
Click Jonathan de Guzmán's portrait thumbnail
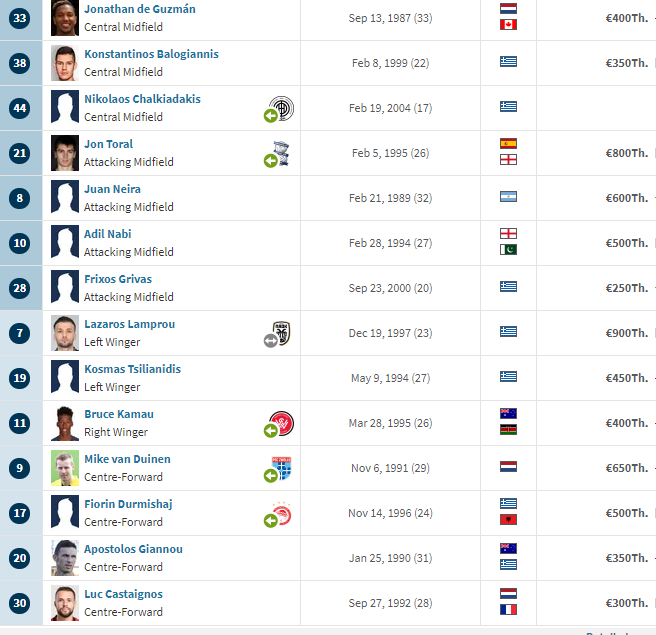[65, 18]
